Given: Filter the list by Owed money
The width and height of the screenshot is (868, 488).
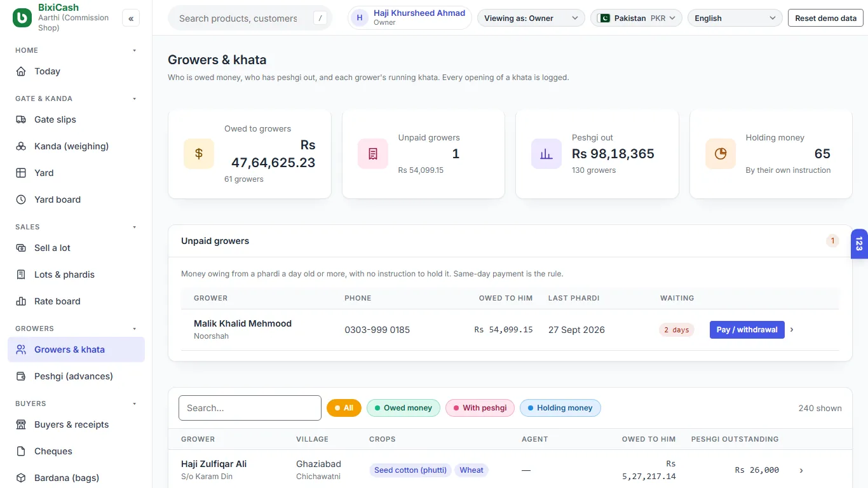Looking at the screenshot, I should point(403,408).
